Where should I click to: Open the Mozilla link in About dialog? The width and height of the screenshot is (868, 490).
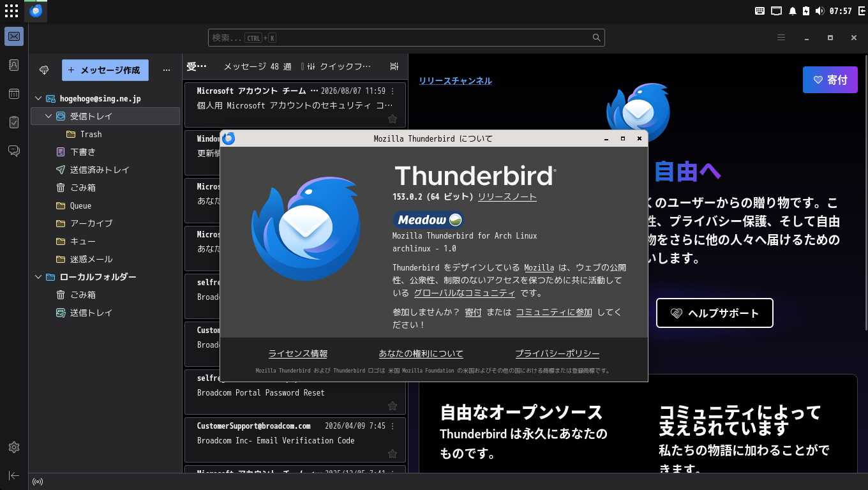click(x=539, y=267)
